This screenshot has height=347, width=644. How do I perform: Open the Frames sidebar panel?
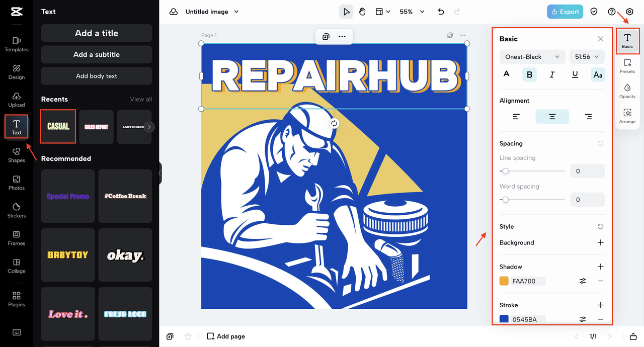click(x=17, y=238)
